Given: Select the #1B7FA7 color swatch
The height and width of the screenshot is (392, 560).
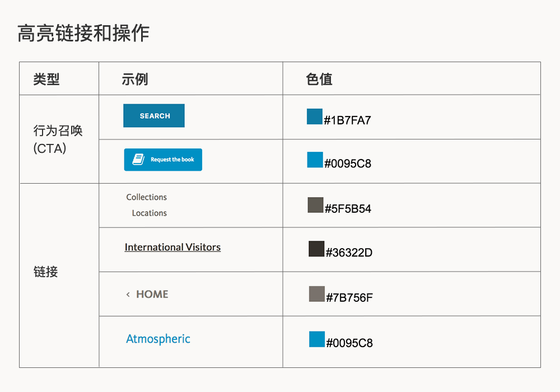Looking at the screenshot, I should click(x=315, y=116).
